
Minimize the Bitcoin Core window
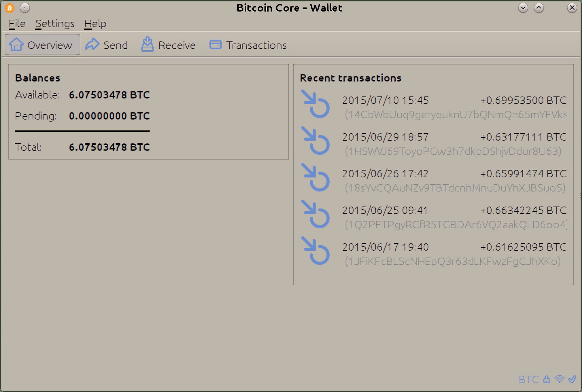tap(523, 8)
